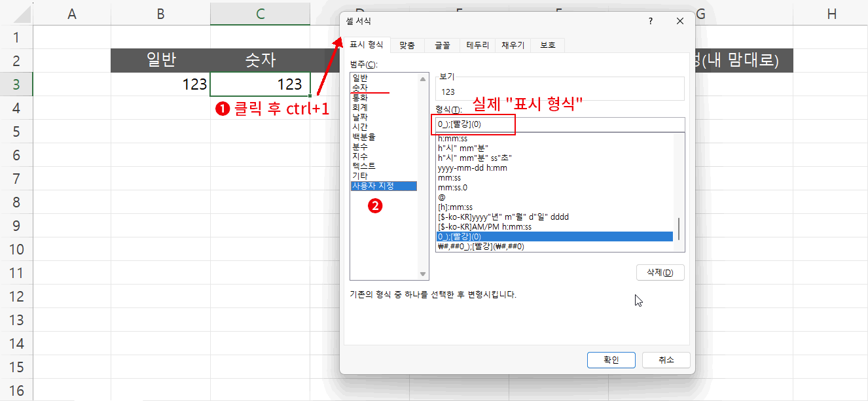This screenshot has width=868, height=401.
Task: Select 일반 in the category list
Action: (x=384, y=78)
